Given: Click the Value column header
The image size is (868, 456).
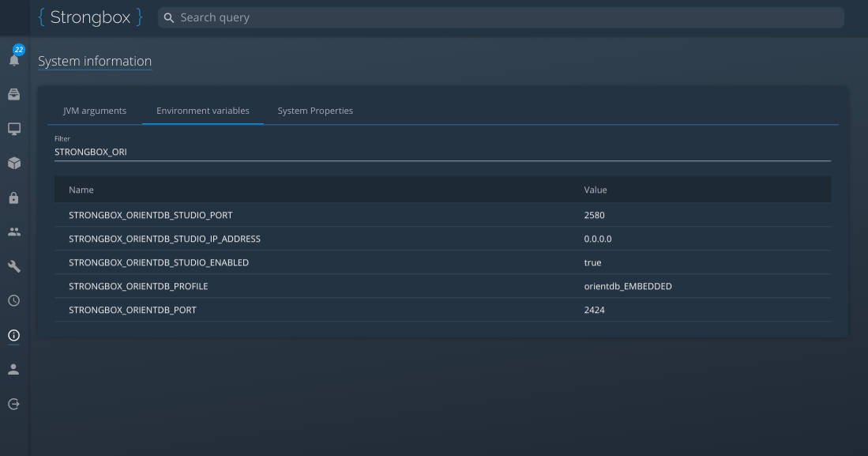Looking at the screenshot, I should (595, 190).
